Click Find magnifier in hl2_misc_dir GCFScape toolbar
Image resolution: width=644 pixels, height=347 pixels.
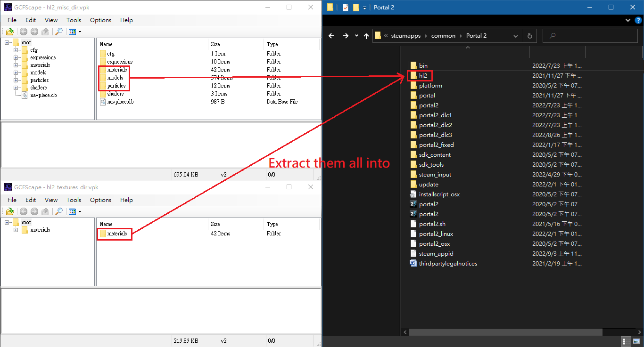click(59, 32)
